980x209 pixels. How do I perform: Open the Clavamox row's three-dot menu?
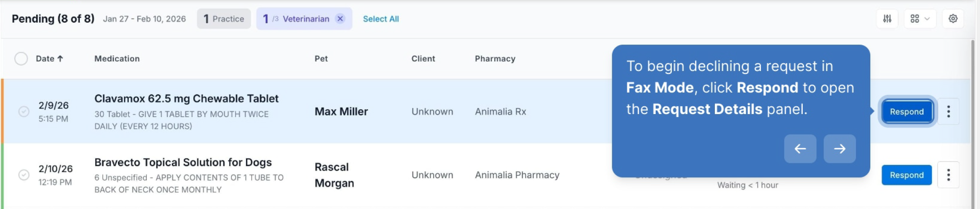tap(948, 111)
